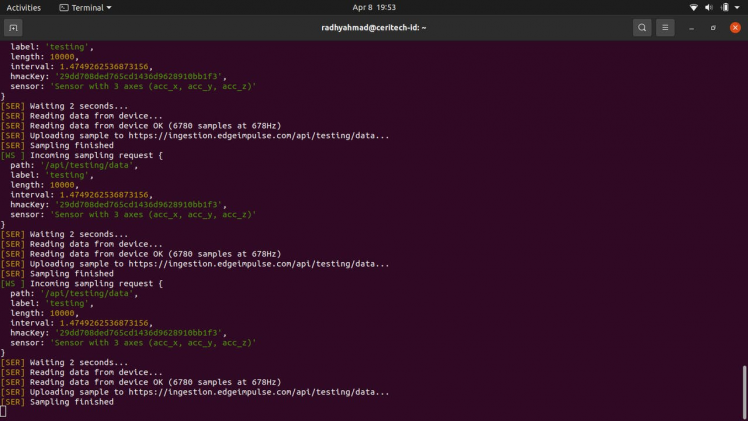Open the Activities overview
748x421 pixels.
click(x=23, y=8)
